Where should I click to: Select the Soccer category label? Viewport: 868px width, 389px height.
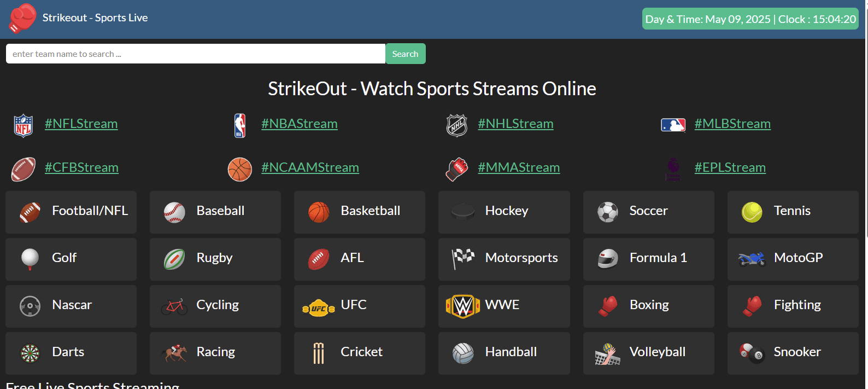(x=649, y=211)
